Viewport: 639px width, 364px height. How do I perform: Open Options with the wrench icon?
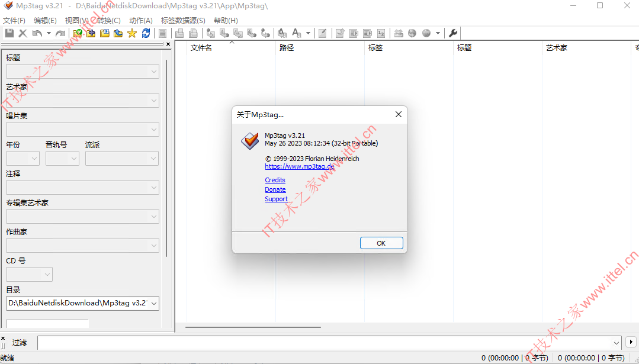click(453, 33)
